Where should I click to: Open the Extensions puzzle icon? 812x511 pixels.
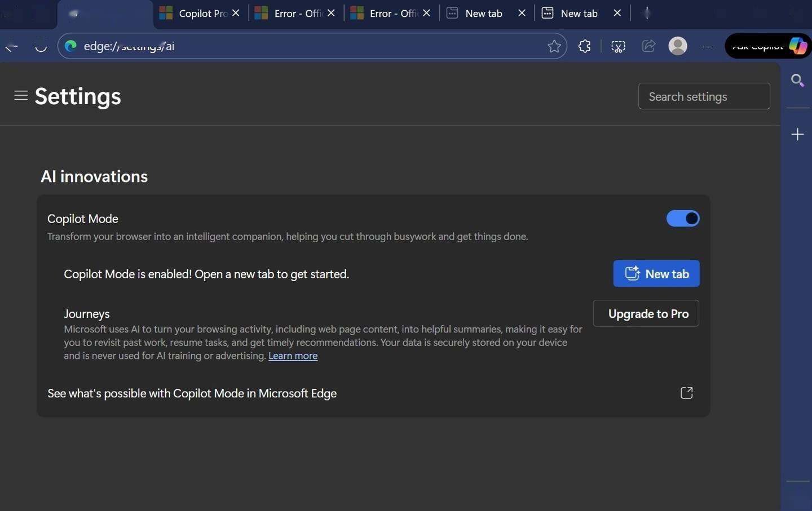click(x=585, y=46)
